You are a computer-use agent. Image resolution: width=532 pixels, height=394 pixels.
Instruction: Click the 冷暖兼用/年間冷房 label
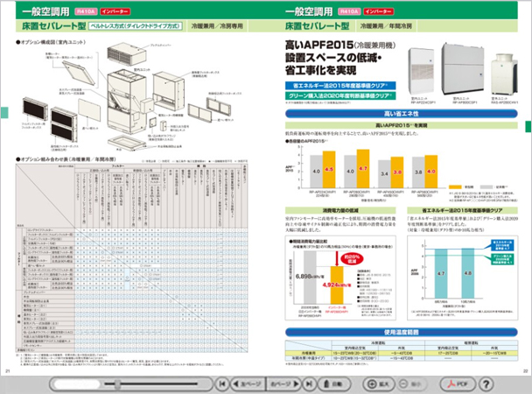click(386, 26)
